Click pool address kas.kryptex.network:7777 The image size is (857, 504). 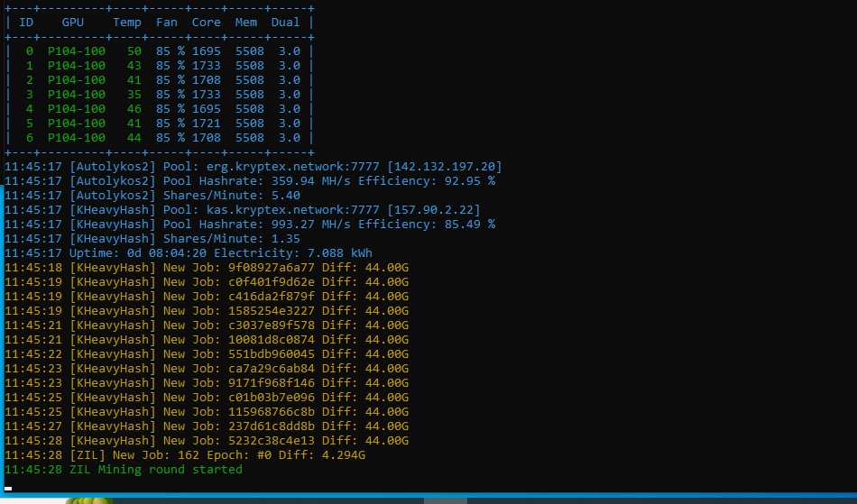[292, 210]
